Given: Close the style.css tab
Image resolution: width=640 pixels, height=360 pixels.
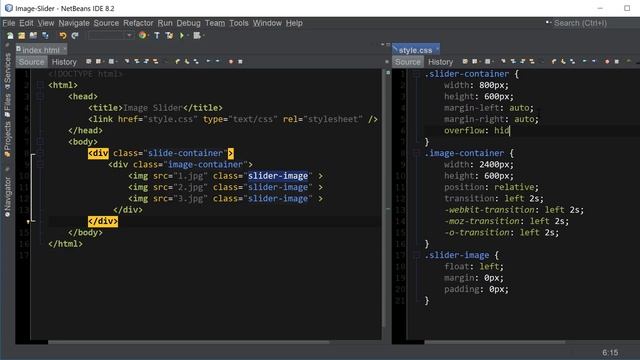Looking at the screenshot, I should point(437,49).
